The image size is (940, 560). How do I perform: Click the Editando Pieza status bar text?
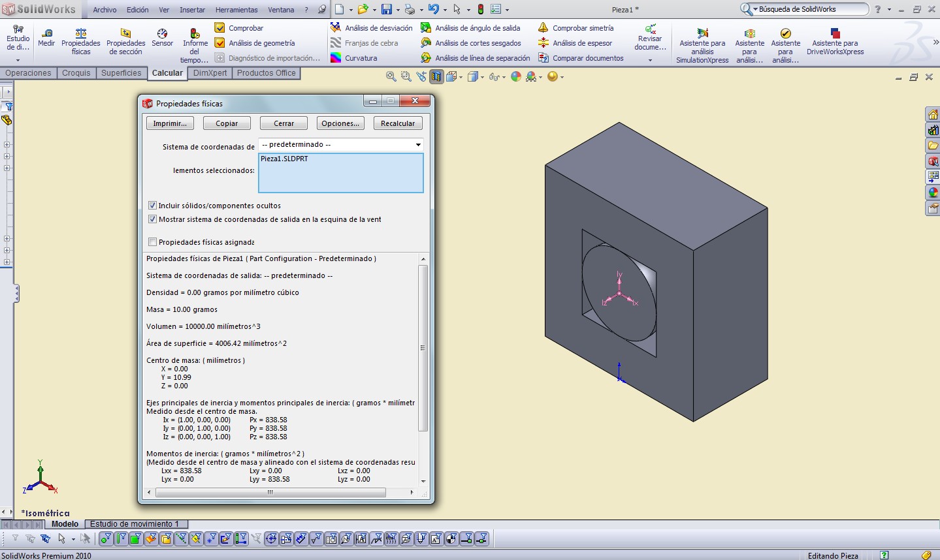coord(833,555)
